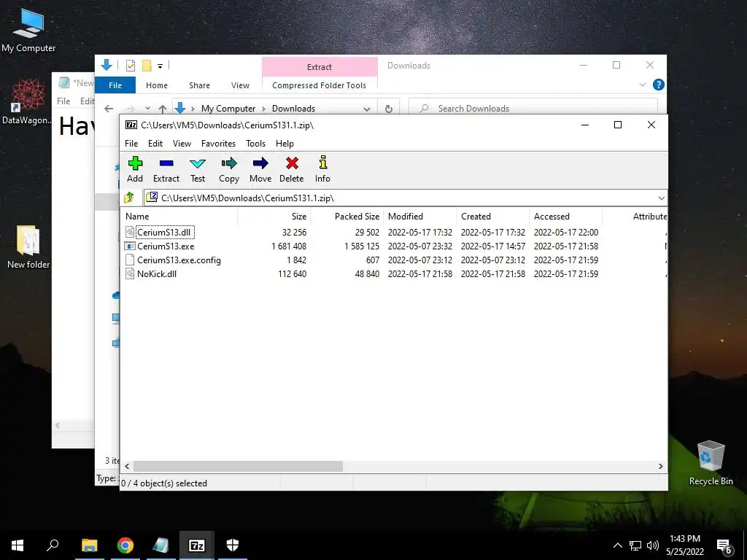The height and width of the screenshot is (560, 747).
Task: Refresh the Downloads folder in Explorer
Action: point(389,109)
